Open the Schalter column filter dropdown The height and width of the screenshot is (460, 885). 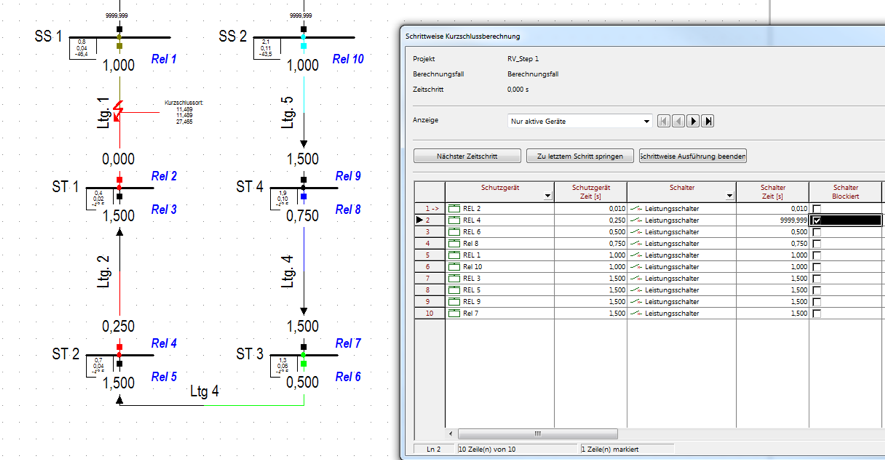[730, 196]
